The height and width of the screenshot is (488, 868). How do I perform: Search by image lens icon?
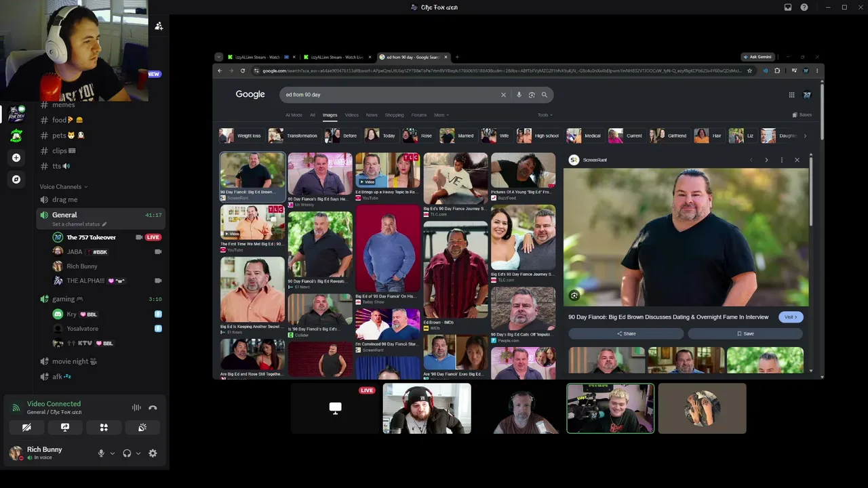point(532,95)
